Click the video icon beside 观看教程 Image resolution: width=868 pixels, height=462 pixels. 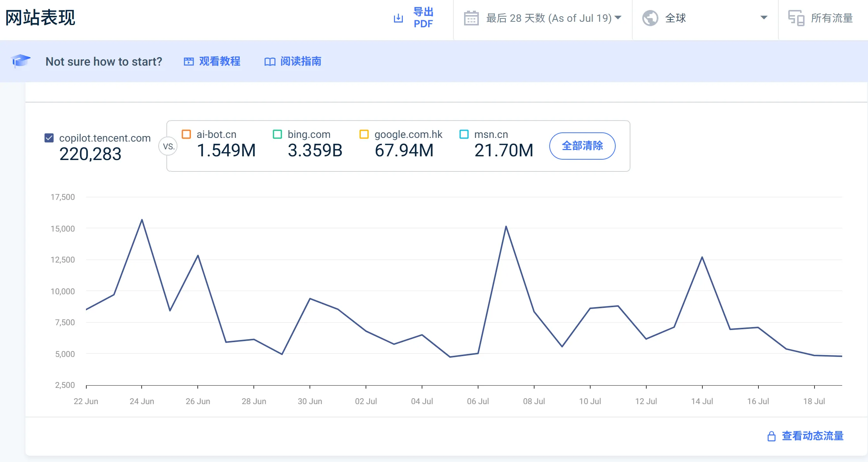[x=189, y=62]
